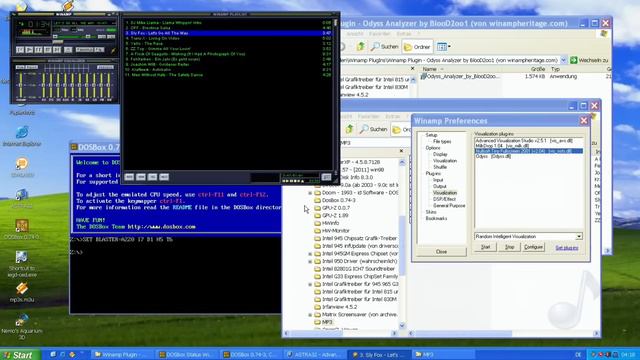This screenshot has width=640, height=360.
Task: Switch to DOSBox Status Window taskbar item
Action: 186,355
